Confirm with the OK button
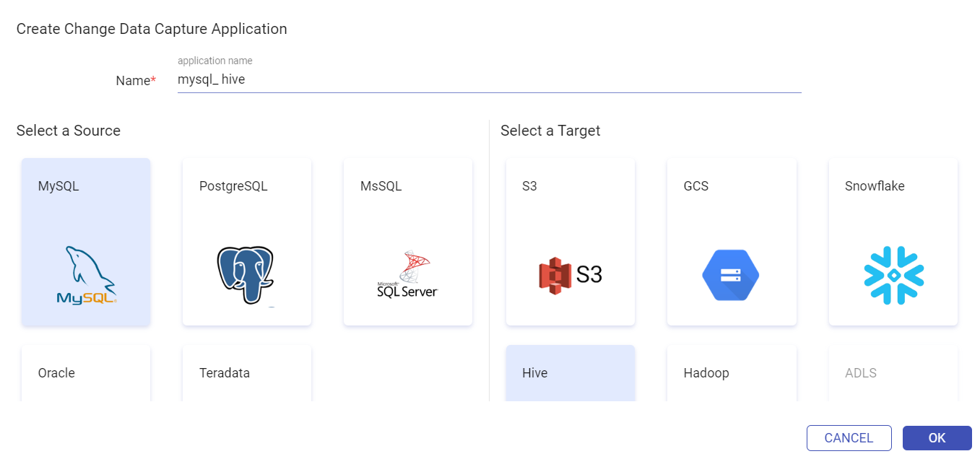The width and height of the screenshot is (980, 459). [937, 438]
